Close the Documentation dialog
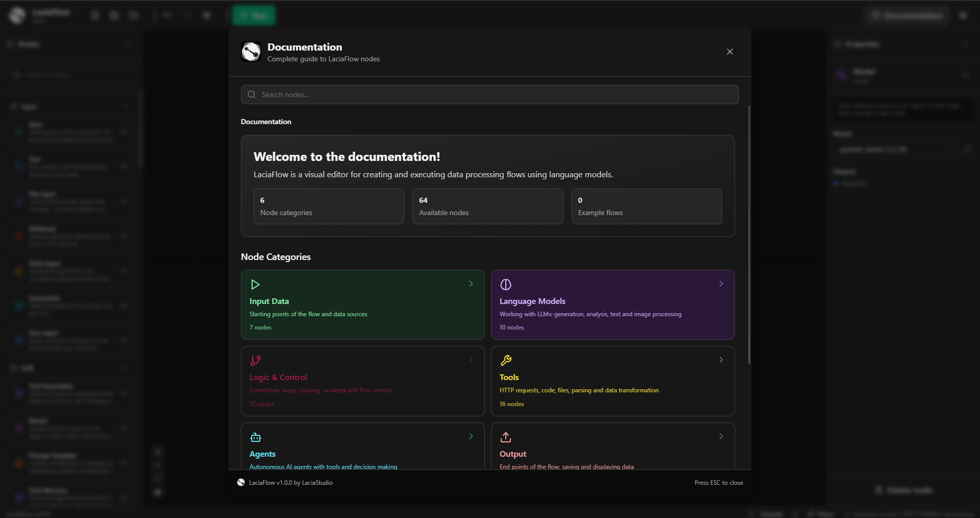The height and width of the screenshot is (518, 980). 729,52
